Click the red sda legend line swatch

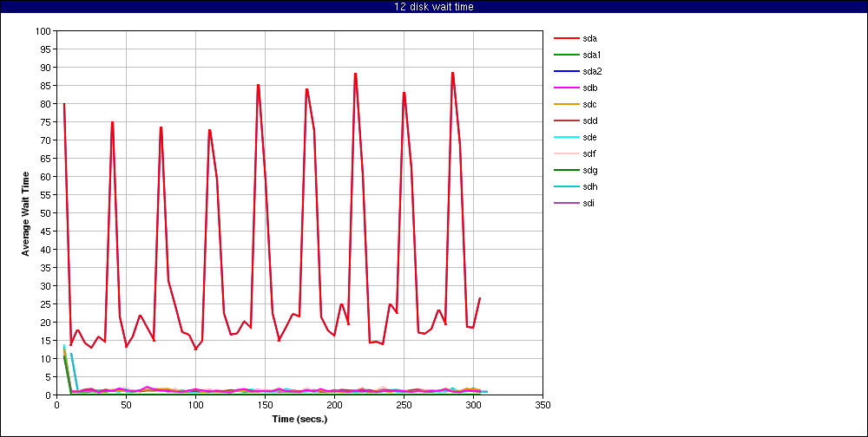(566, 39)
